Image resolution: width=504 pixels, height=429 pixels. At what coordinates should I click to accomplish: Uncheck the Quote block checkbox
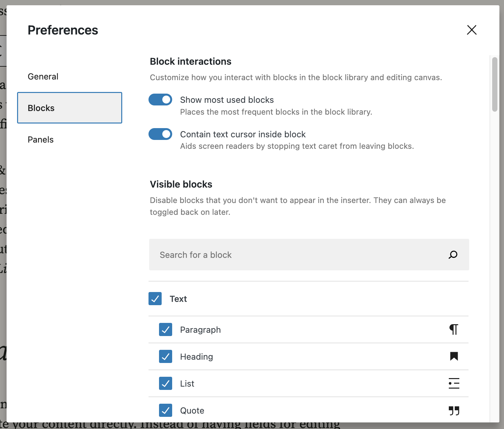tap(166, 410)
